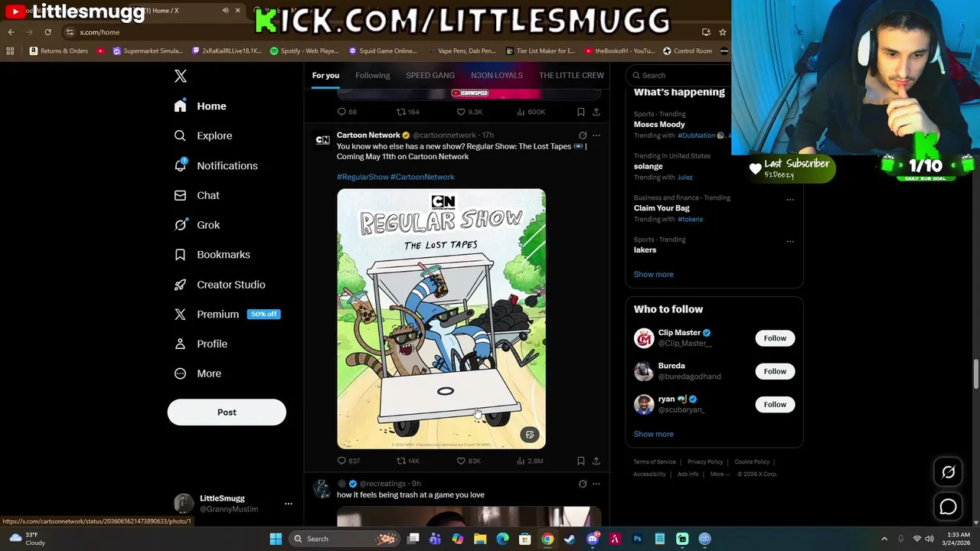The height and width of the screenshot is (551, 980).
Task: Bookmark the Cartoon Network post
Action: [x=581, y=461]
